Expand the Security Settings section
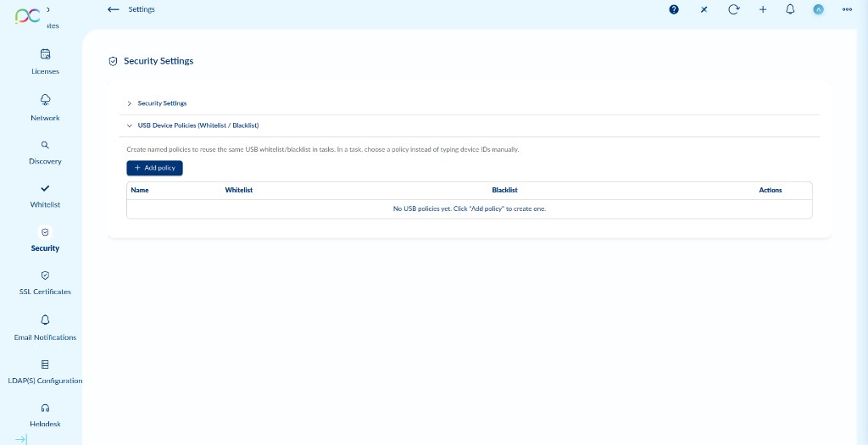The height and width of the screenshot is (445, 868). (x=162, y=103)
